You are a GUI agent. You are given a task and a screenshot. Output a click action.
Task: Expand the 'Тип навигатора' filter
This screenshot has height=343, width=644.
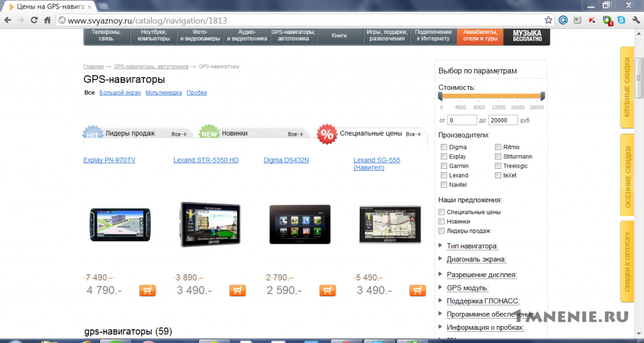(x=472, y=246)
